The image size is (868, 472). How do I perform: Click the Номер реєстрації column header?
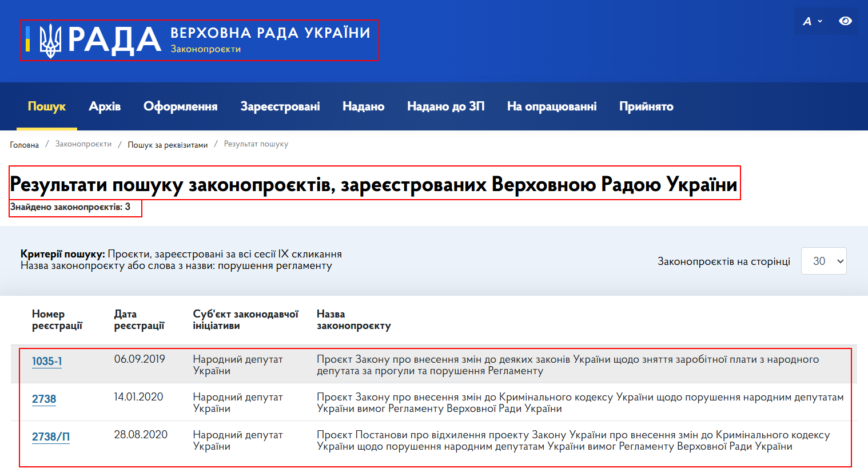pos(57,320)
